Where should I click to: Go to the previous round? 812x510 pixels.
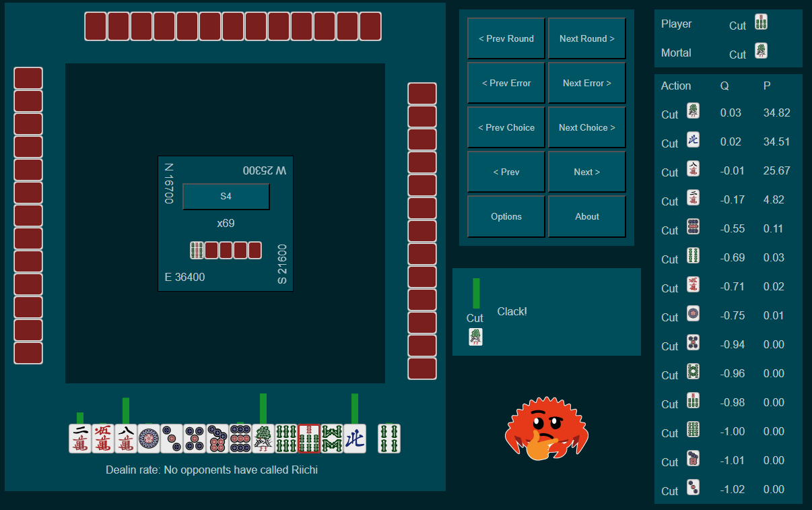(506, 38)
